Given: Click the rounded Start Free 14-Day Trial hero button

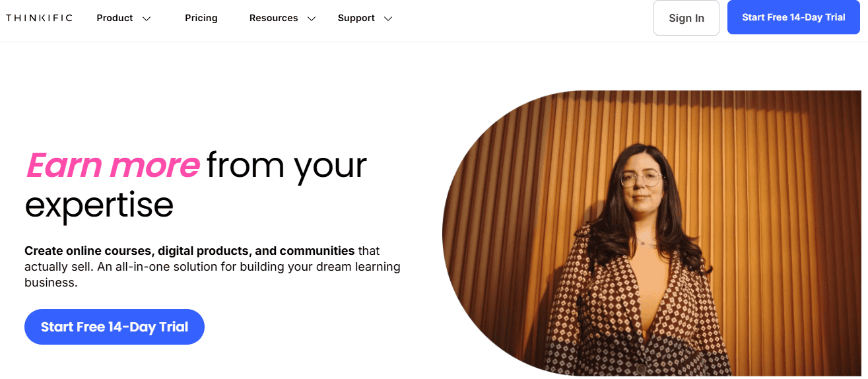Looking at the screenshot, I should 114,327.
